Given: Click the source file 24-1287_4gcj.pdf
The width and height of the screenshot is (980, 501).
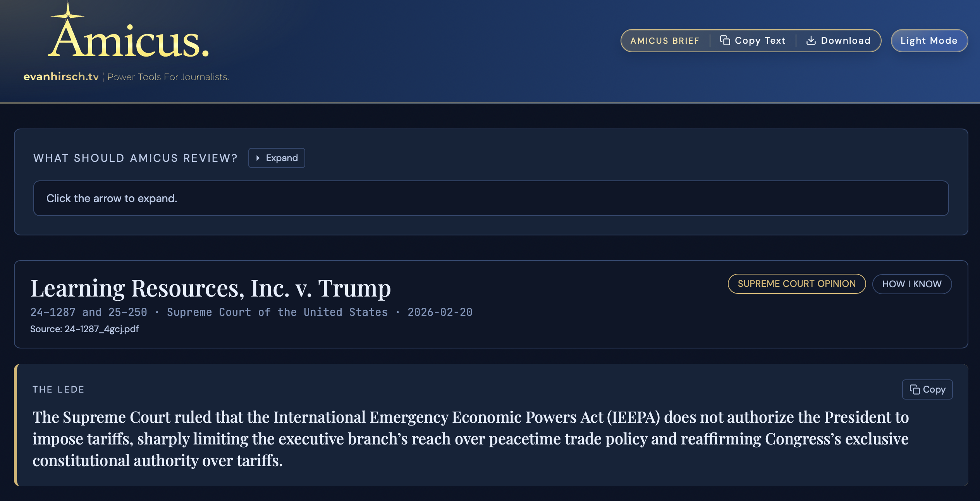Looking at the screenshot, I should (101, 329).
